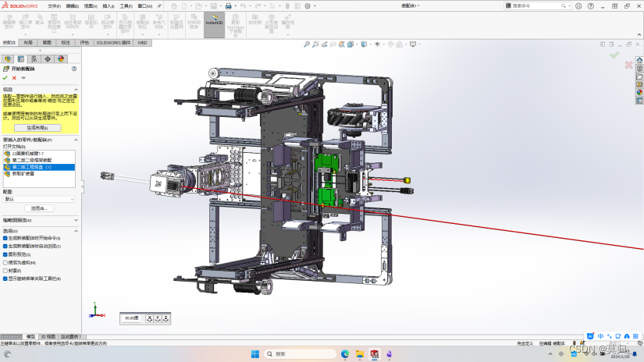644x362 pixels.
Task: Open the DimXpertManager crosshair tab icon
Action: point(48,59)
